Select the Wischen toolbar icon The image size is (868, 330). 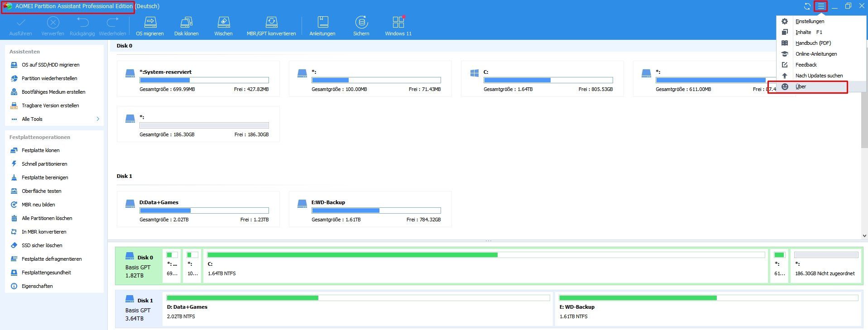(223, 26)
